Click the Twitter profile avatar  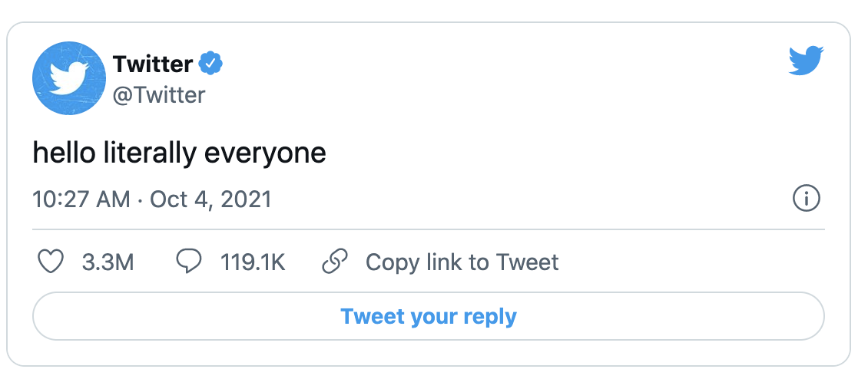69,79
